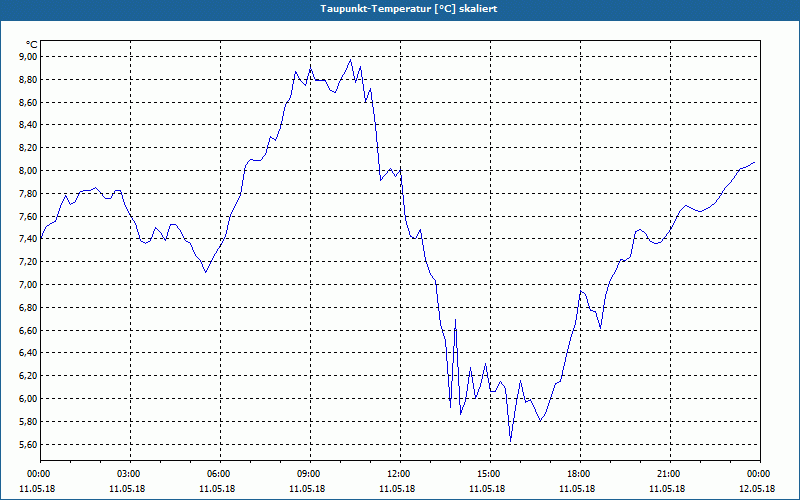Click the 12:00 time axis label
Screen dimensions: 800x500
point(400,474)
